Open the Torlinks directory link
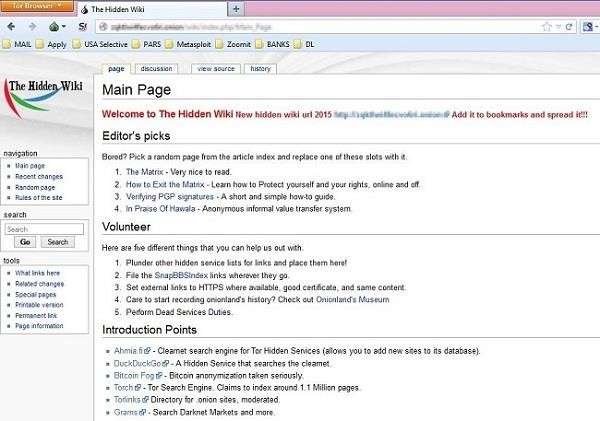Viewport: 600px width, 421px height. (x=131, y=400)
